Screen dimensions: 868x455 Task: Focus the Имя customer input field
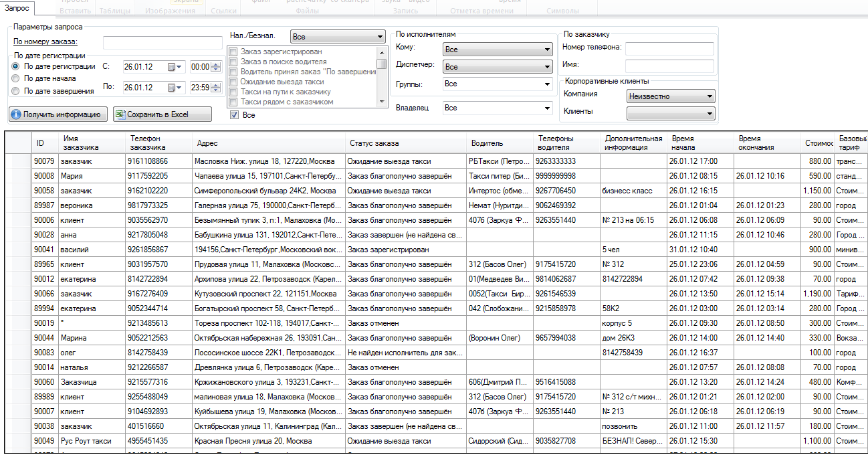pos(669,66)
